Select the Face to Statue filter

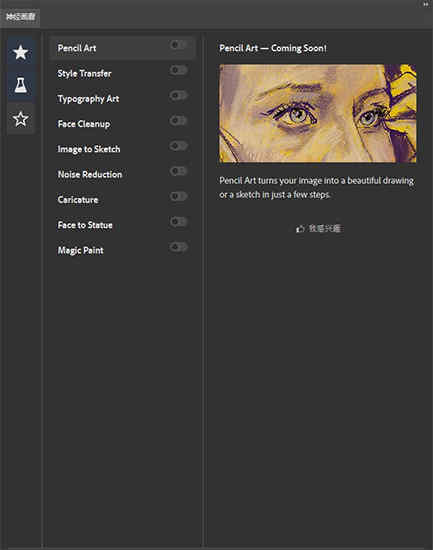pyautogui.click(x=122, y=225)
